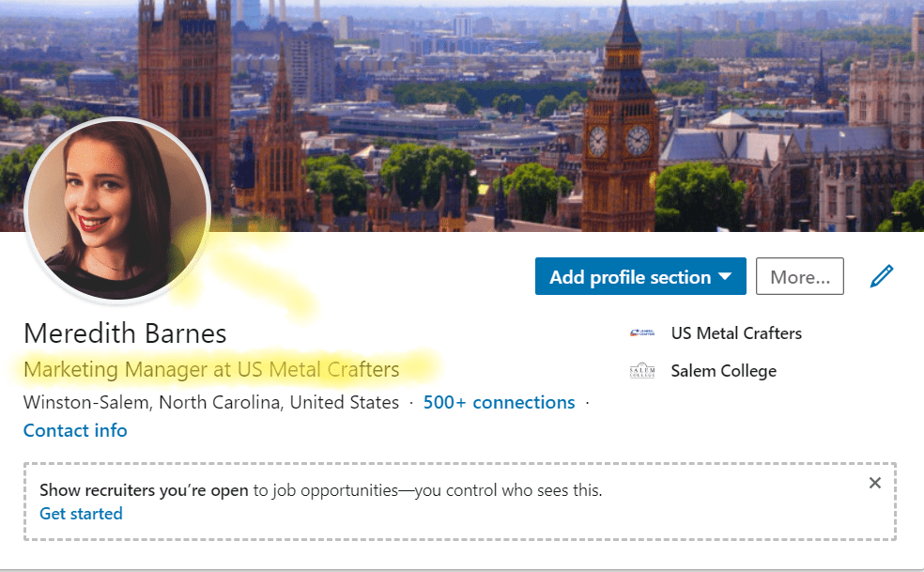
Task: Click the US Metal Crafters company logo
Action: coord(639,332)
